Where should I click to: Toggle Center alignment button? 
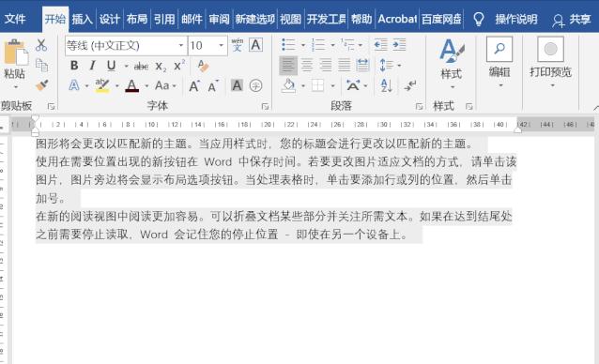pyautogui.click(x=307, y=66)
